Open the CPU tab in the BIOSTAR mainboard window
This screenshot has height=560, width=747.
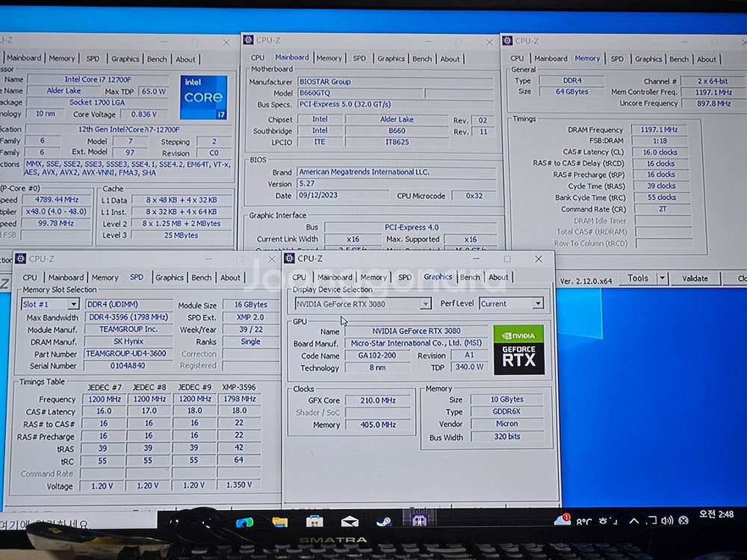[258, 57]
